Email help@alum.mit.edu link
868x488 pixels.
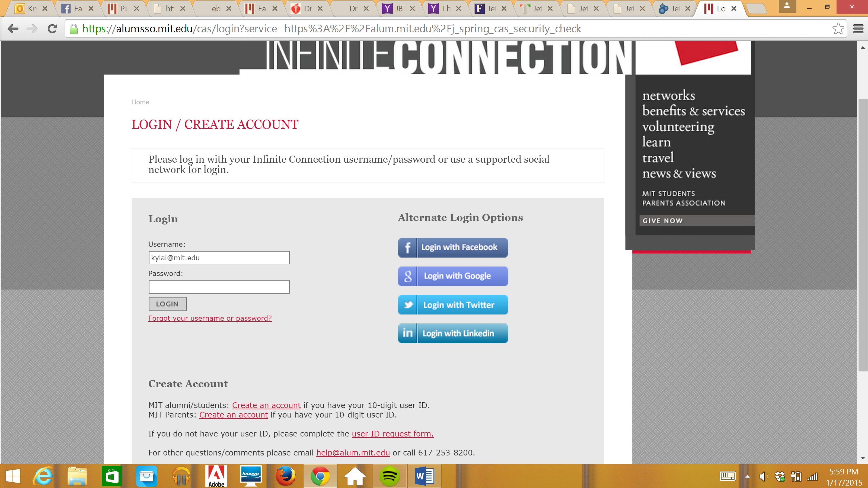[353, 453]
